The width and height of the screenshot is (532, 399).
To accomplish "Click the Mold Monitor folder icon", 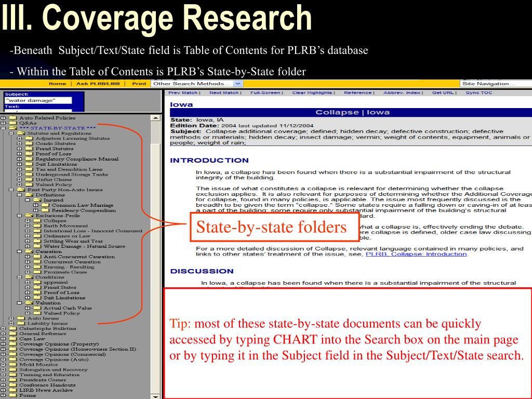I will pyautogui.click(x=13, y=364).
